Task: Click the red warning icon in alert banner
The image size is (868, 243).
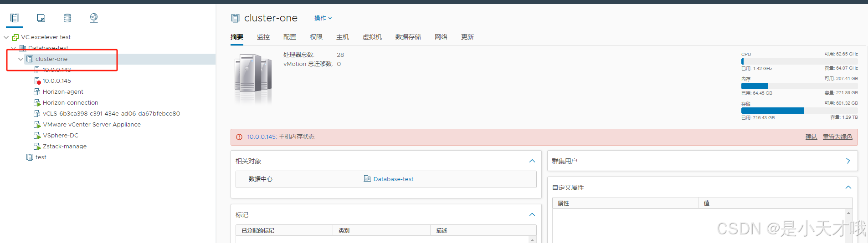Action: pos(239,137)
